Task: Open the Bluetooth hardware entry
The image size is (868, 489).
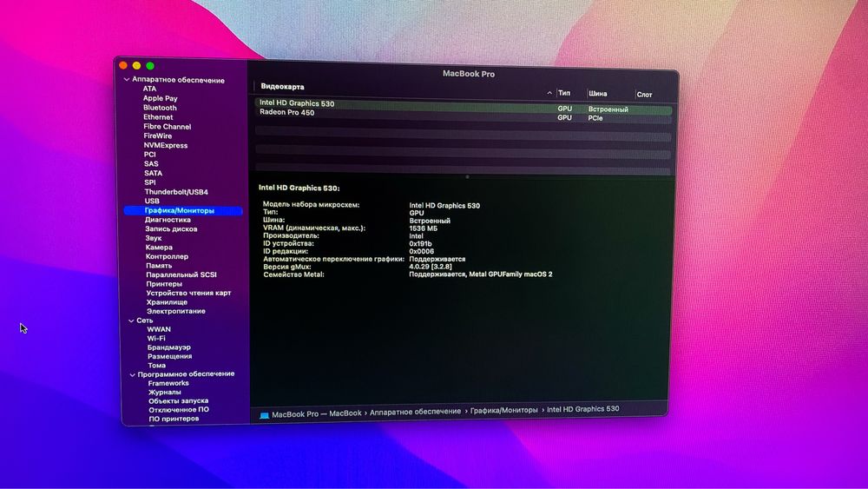Action: tap(160, 108)
